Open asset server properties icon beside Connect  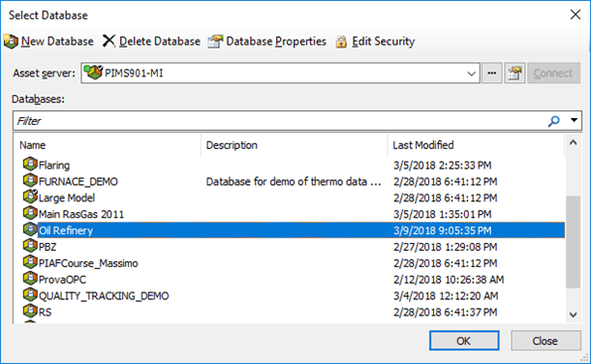[x=514, y=73]
